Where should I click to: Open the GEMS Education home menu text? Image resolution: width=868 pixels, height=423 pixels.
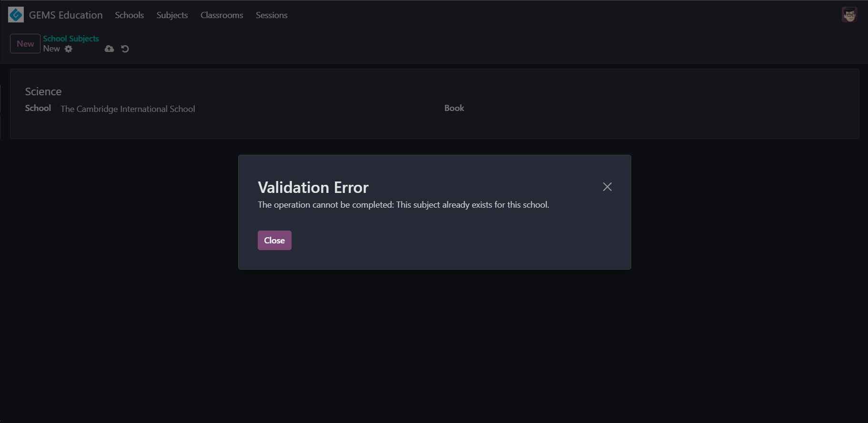pyautogui.click(x=66, y=15)
